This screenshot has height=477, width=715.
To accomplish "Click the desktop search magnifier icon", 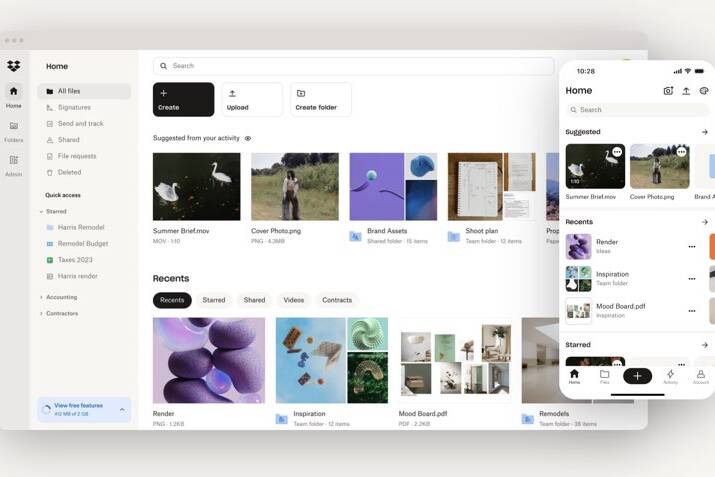I will click(163, 66).
